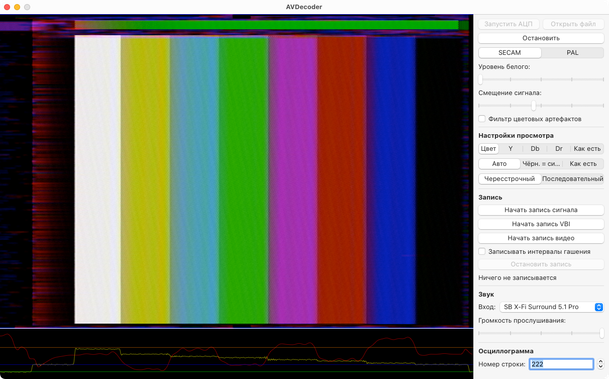Select the Y view mode
The width and height of the screenshot is (609, 379).
pos(510,149)
